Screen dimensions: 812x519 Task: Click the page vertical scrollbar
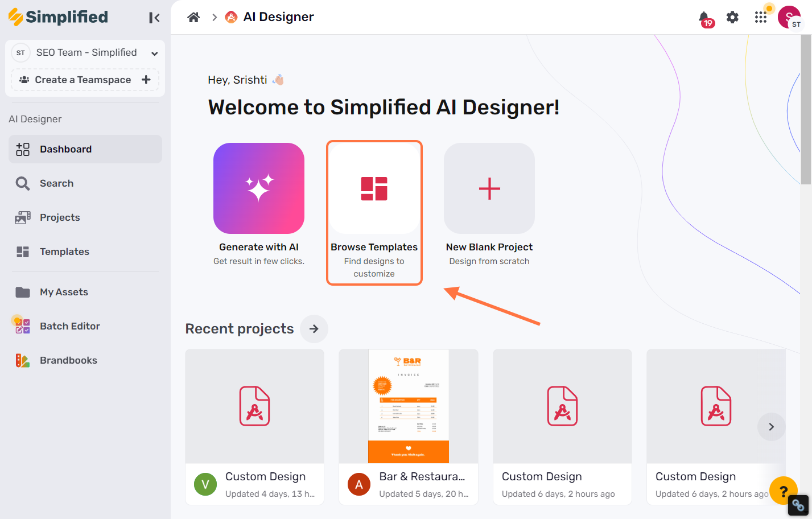click(x=806, y=109)
